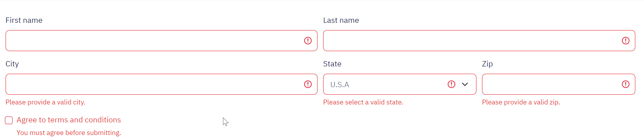Check the Agree to terms checkbox
The image size is (644, 139).
9,120
